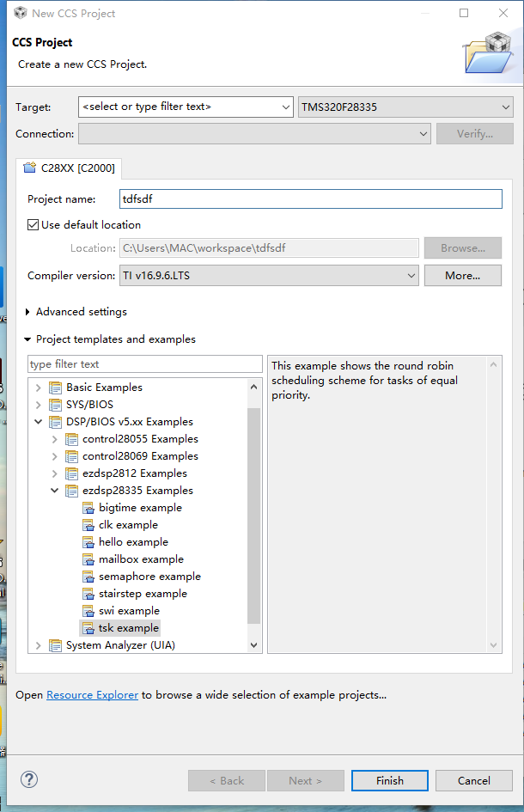Click the SYS/BIOS folder icon
Image resolution: width=524 pixels, height=812 pixels.
pos(56,405)
